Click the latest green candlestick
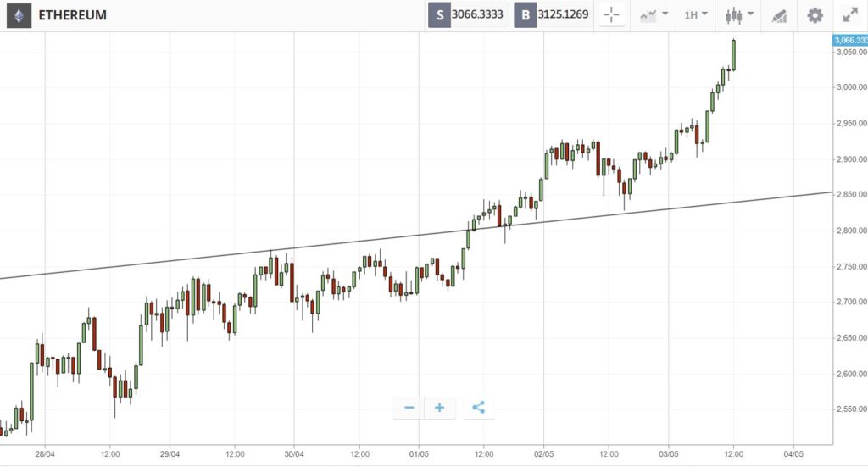The width and height of the screenshot is (868, 467). click(733, 54)
